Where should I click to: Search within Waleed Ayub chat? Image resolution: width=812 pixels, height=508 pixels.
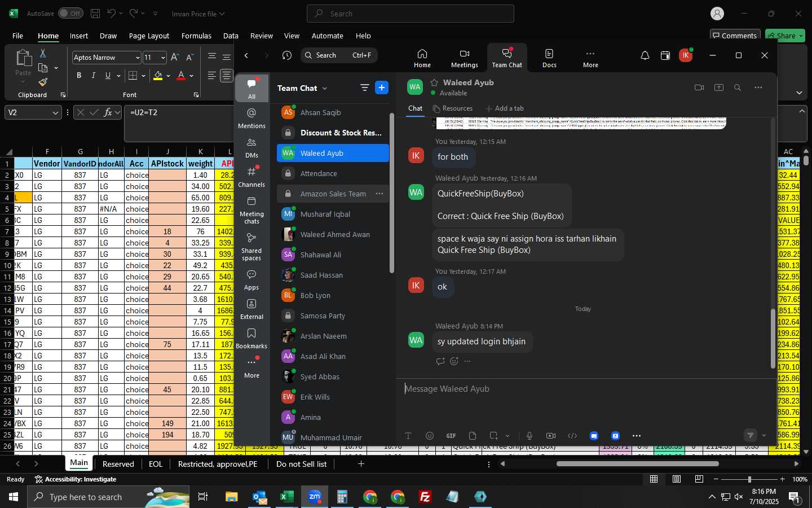(x=738, y=87)
